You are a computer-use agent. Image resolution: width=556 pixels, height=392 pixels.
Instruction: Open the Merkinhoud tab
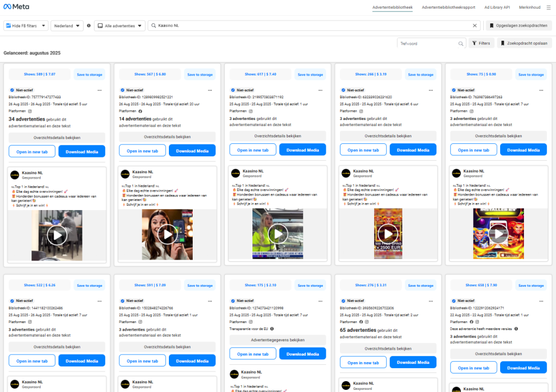529,7
